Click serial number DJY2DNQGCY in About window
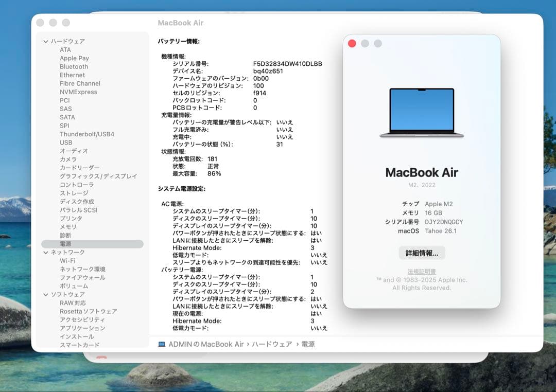This screenshot has height=392, width=556. point(444,222)
